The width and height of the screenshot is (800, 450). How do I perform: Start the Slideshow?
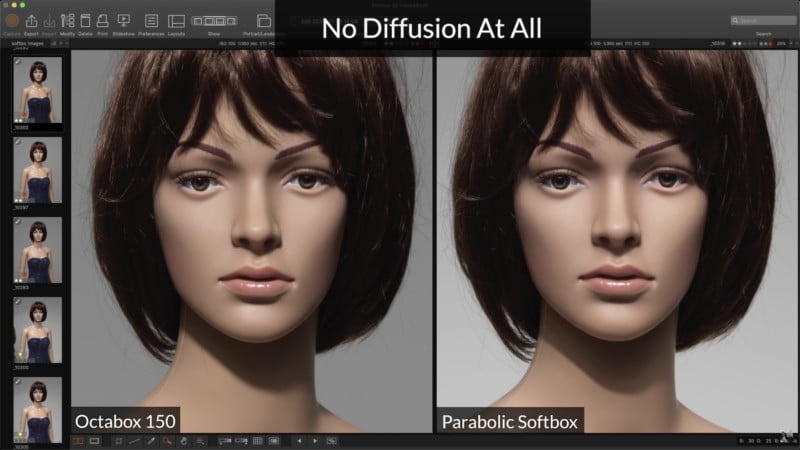tap(124, 20)
